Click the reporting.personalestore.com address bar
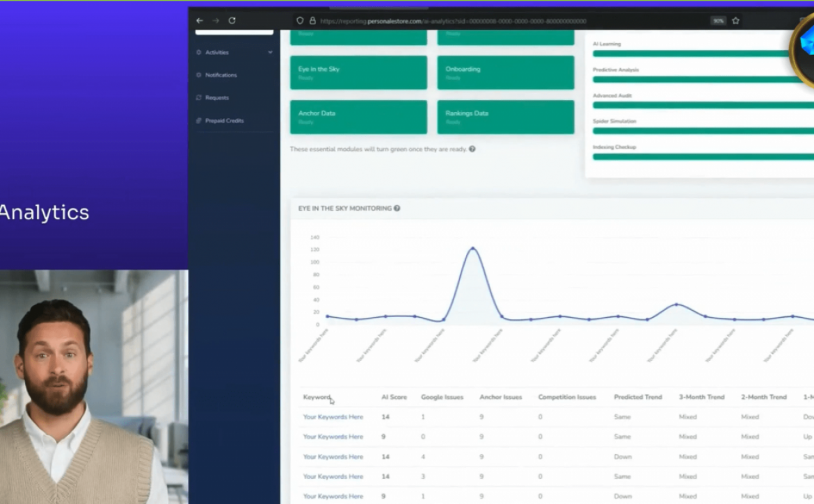This screenshot has height=504, width=814. [x=453, y=22]
